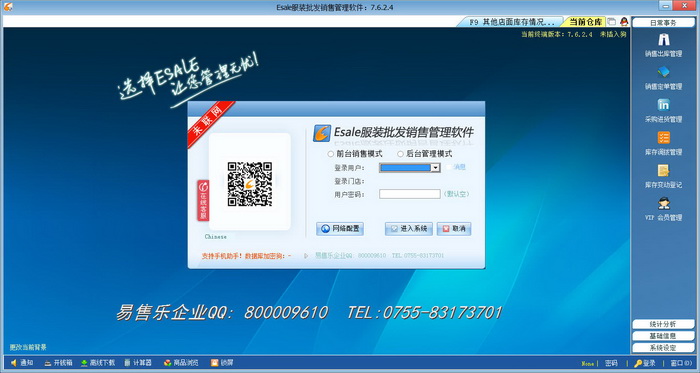Image resolution: width=700 pixels, height=373 pixels.
Task: Click the None label in status bar
Action: 588,364
